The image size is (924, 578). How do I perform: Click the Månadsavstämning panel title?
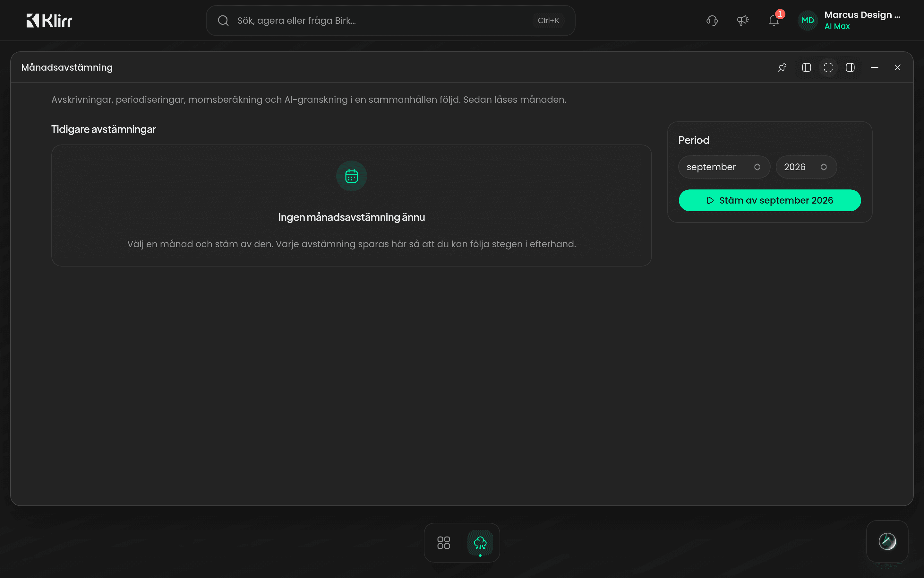67,68
